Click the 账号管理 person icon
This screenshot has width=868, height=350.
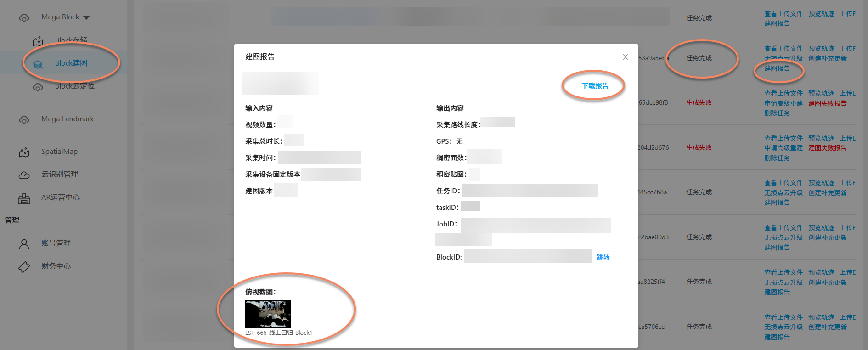pos(24,244)
